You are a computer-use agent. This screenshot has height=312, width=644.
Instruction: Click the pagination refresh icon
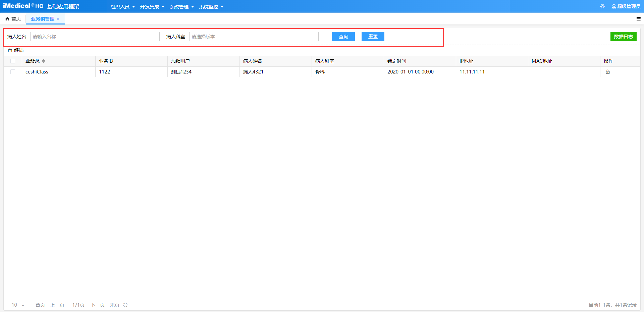click(x=125, y=305)
